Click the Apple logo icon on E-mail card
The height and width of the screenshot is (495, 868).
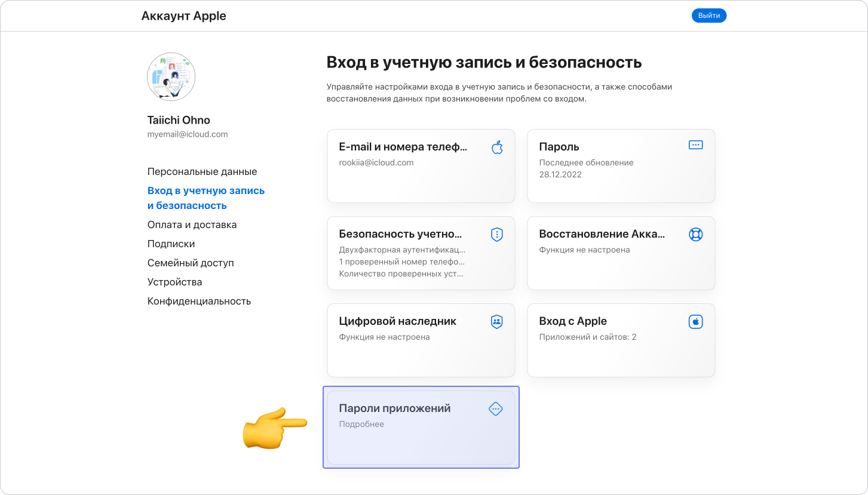pyautogui.click(x=497, y=147)
